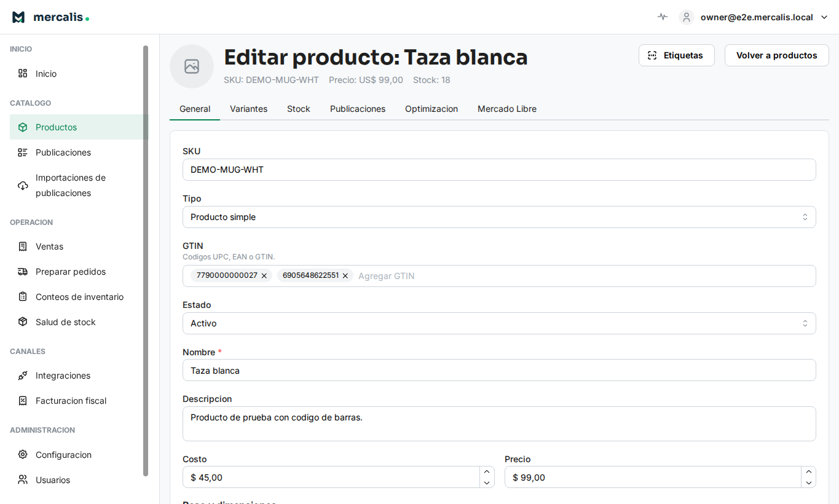This screenshot has width=839, height=504.
Task: Open Salud de stock page
Action: click(79, 322)
